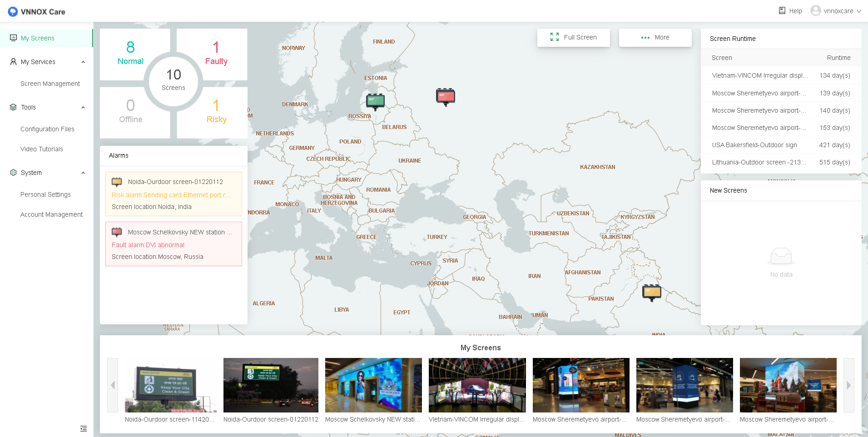
Task: Click the green screen marker on the map
Action: pos(375,101)
